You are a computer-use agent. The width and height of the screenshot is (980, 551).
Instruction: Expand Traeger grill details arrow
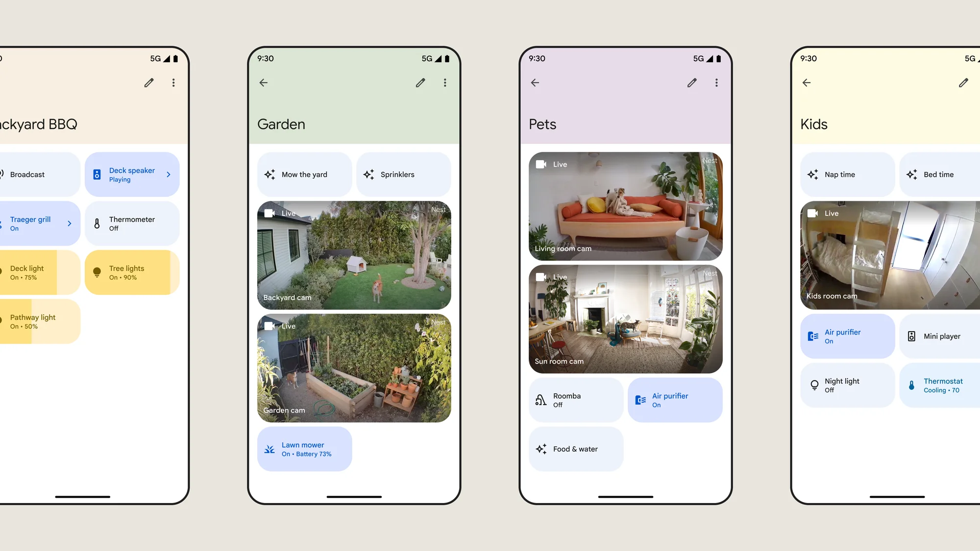[x=68, y=223]
